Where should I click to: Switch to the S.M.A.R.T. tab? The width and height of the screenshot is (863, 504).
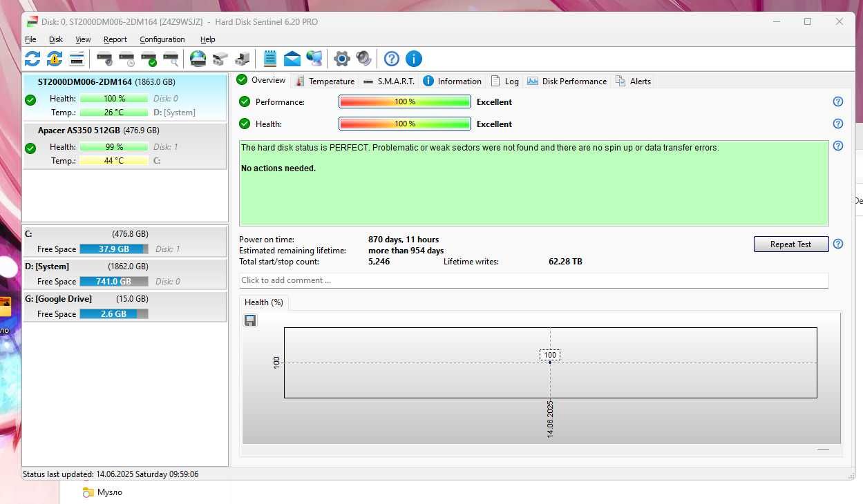coord(388,81)
